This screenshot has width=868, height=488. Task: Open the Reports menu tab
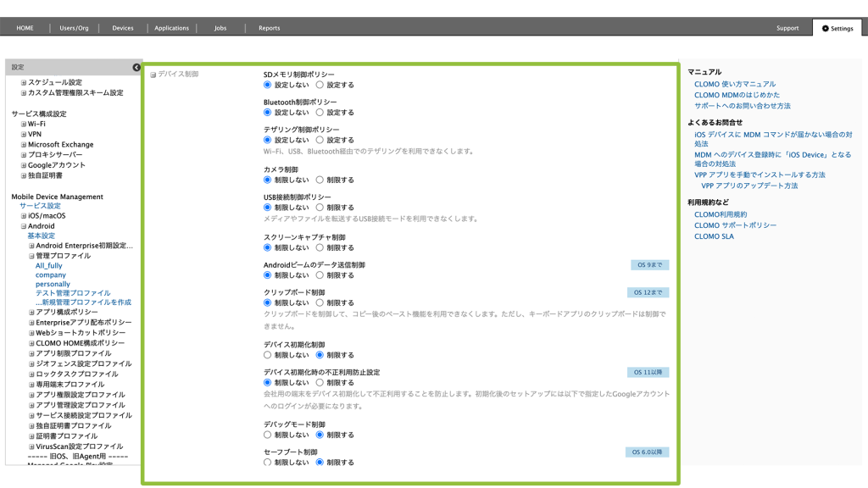(x=269, y=28)
